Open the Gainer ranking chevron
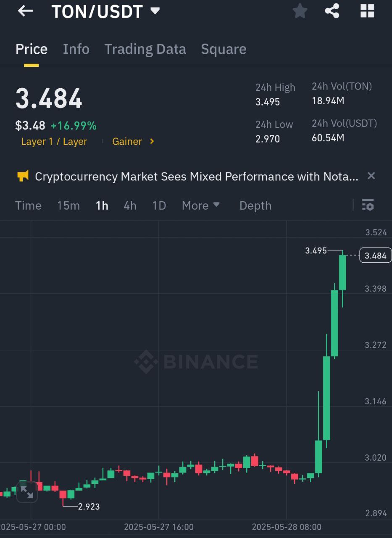Viewport: 392px width, 538px height. pyautogui.click(x=152, y=142)
